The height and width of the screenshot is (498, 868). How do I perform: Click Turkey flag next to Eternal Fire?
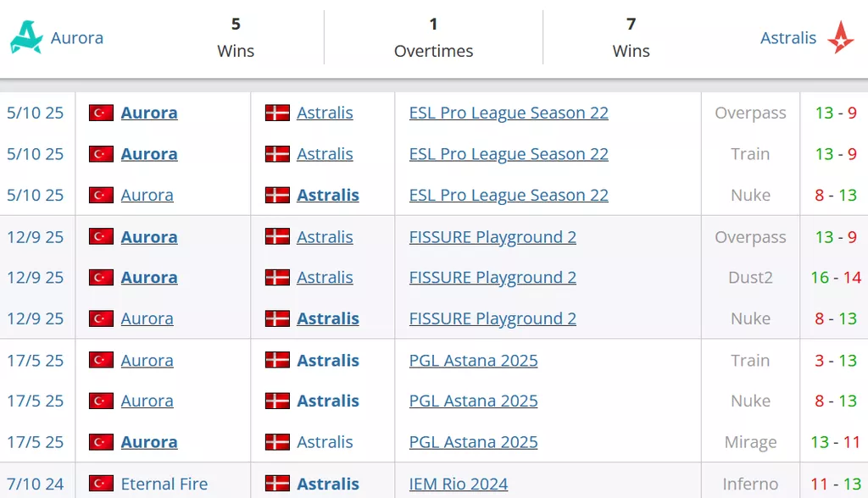tap(101, 484)
